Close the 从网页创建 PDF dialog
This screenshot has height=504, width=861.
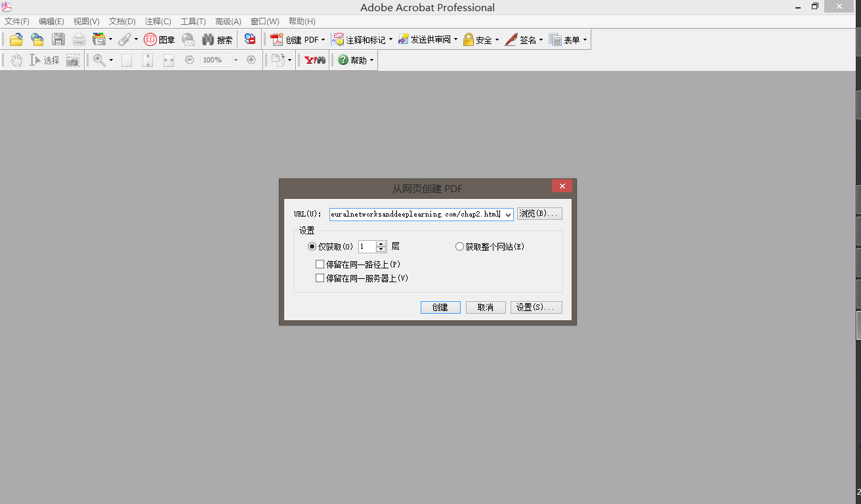562,186
